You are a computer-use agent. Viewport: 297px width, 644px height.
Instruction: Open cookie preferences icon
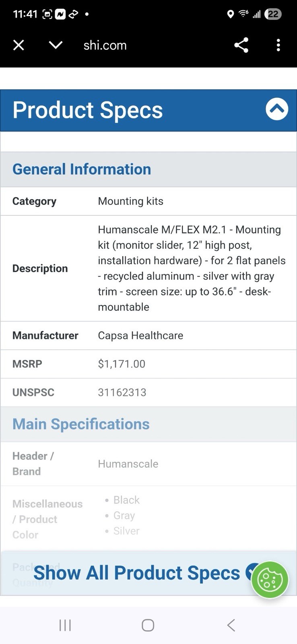270,580
